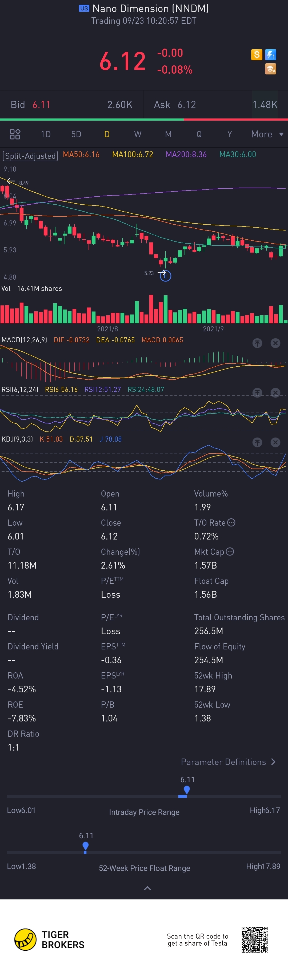
Task: Tap the 52wk High value 17.89
Action: click(x=205, y=689)
